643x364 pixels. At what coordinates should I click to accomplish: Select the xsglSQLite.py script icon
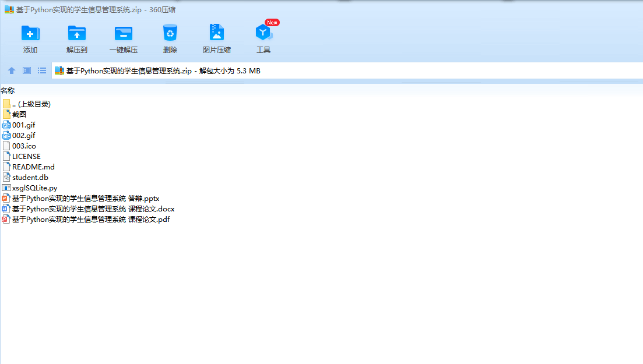click(x=6, y=188)
